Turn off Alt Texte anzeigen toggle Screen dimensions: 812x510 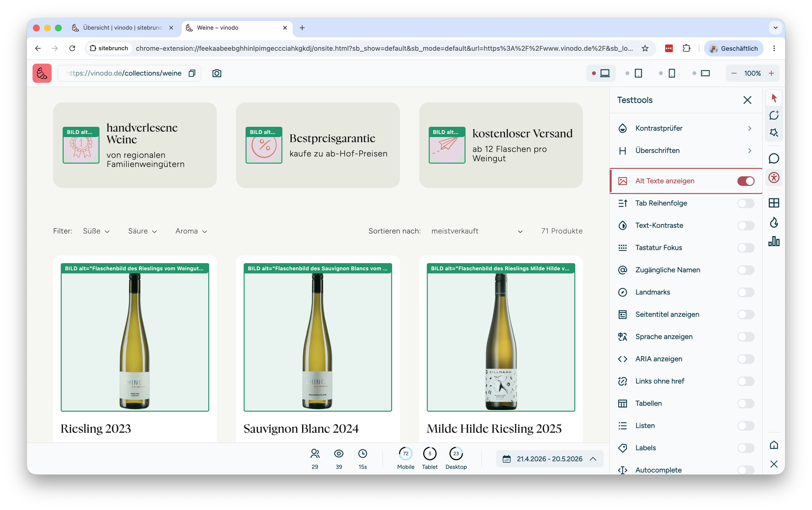coord(746,181)
